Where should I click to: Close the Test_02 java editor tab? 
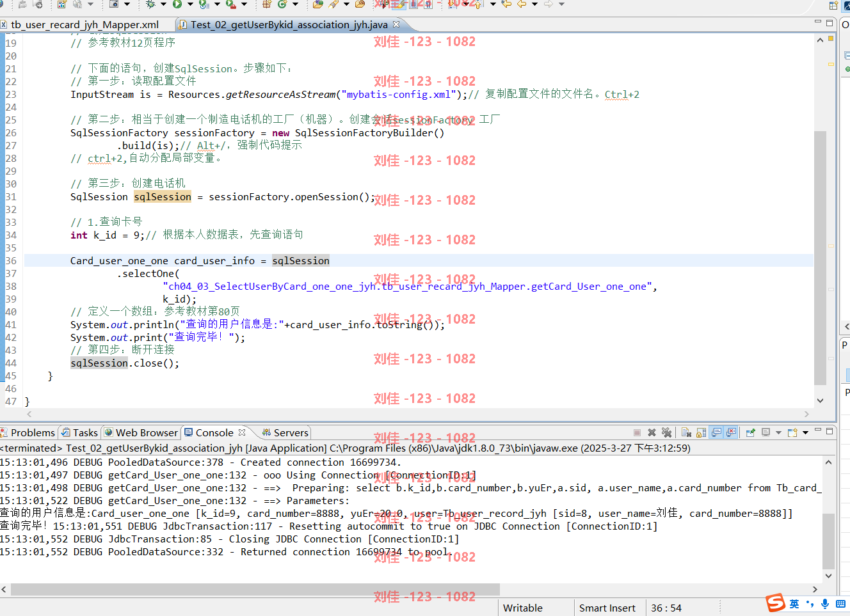click(x=396, y=24)
